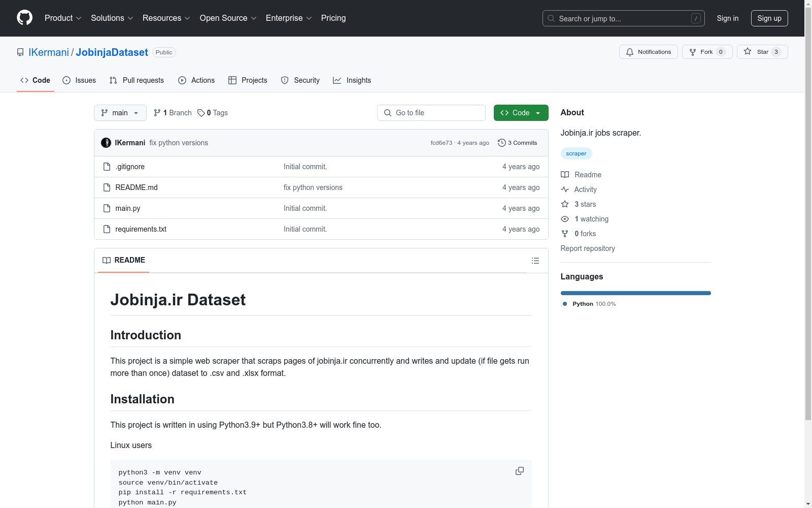Open the green Code clone dropdown
812x508 pixels.
coord(521,113)
